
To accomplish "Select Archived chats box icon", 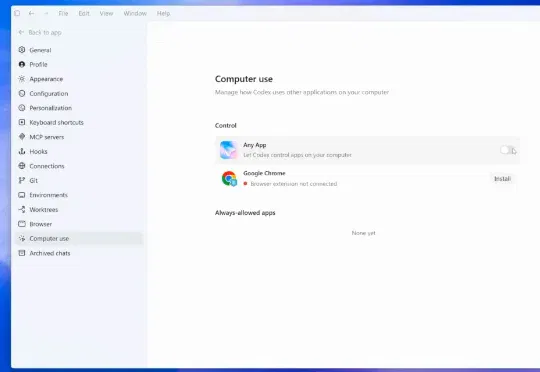I will pos(22,253).
